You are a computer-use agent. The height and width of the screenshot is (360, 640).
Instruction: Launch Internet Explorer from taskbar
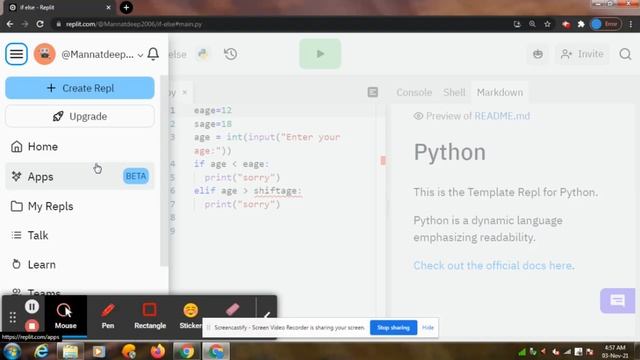pyautogui.click(x=41, y=351)
